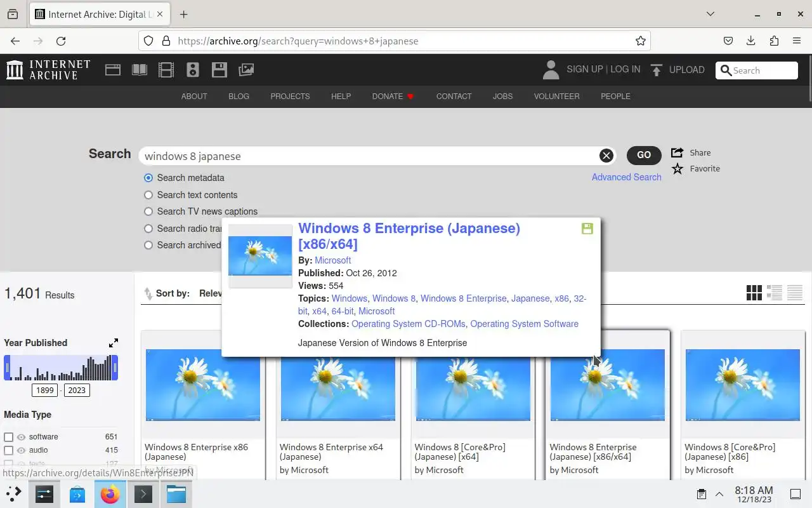The image size is (812, 508).
Task: Open Dolphin file manager in taskbar
Action: pyautogui.click(x=176, y=494)
